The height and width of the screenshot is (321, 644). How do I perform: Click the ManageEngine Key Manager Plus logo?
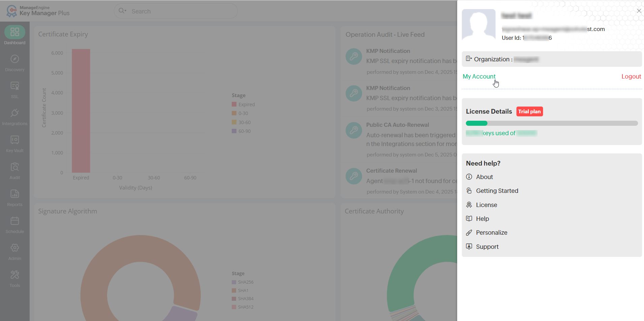[x=38, y=11]
